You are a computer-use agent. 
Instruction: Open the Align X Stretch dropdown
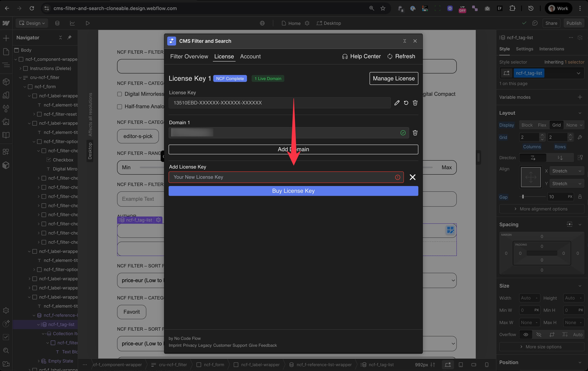[x=567, y=171]
